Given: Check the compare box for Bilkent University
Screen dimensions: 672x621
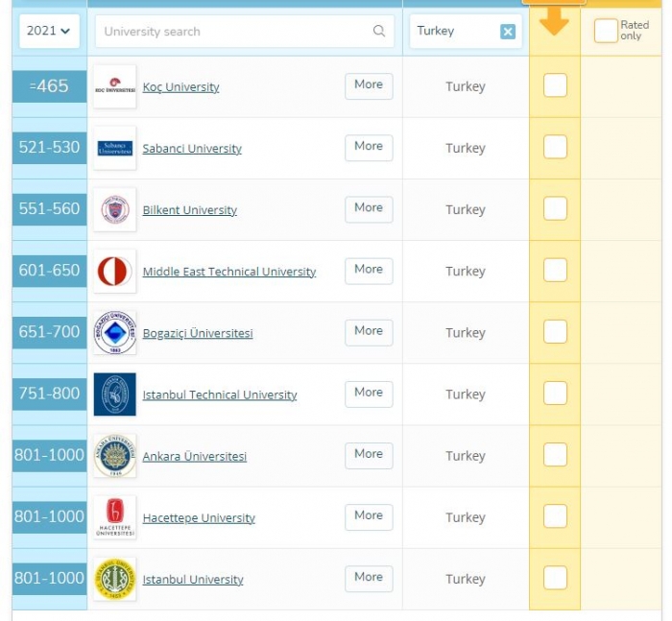Looking at the screenshot, I should point(555,208).
